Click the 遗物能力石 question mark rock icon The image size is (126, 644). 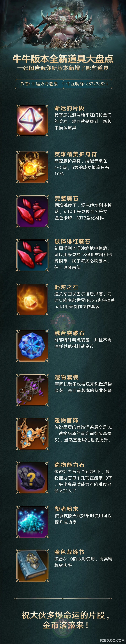pos(32,477)
